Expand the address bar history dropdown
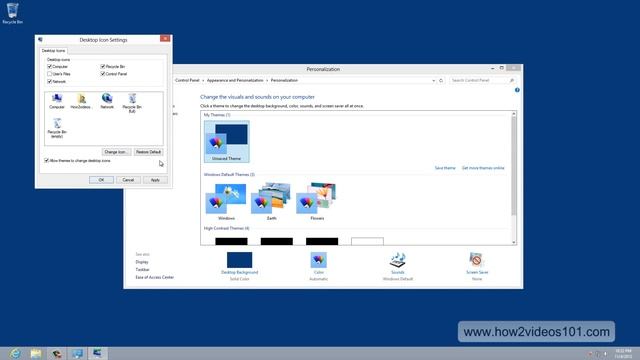 [433, 80]
